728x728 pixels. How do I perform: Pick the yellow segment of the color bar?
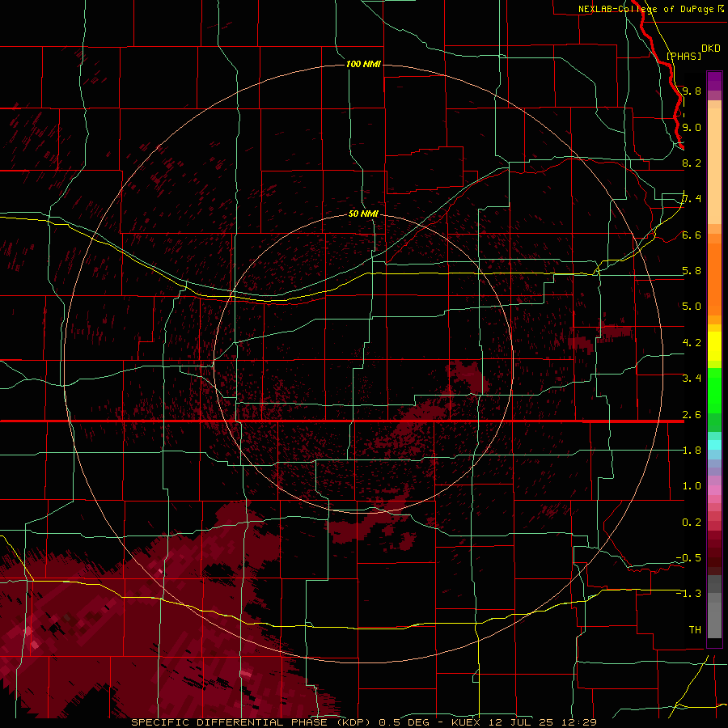714,346
